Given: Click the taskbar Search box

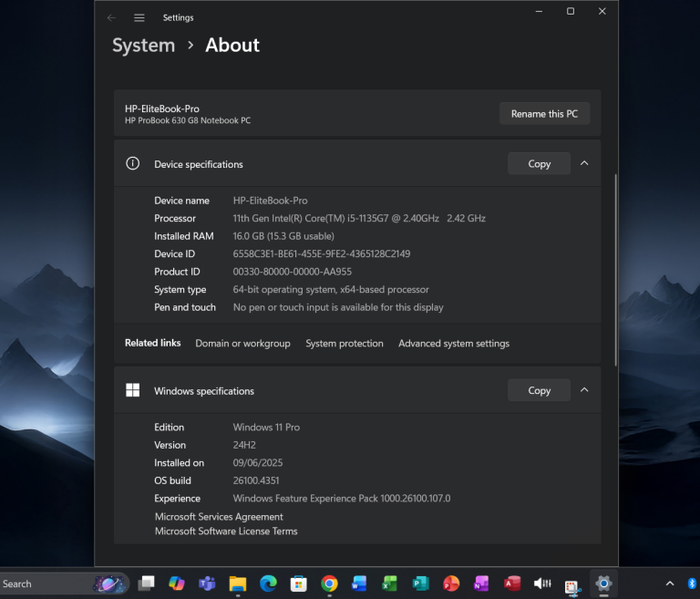Looking at the screenshot, I should (x=46, y=584).
